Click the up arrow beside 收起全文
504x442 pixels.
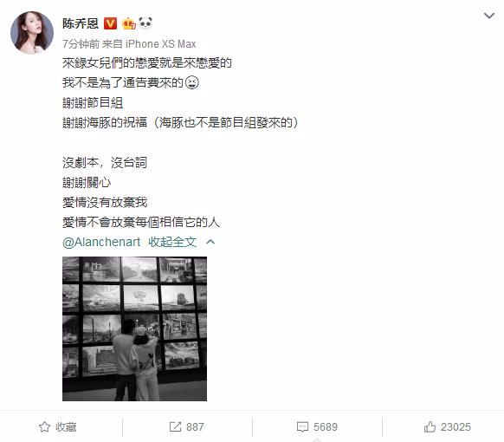coord(210,242)
